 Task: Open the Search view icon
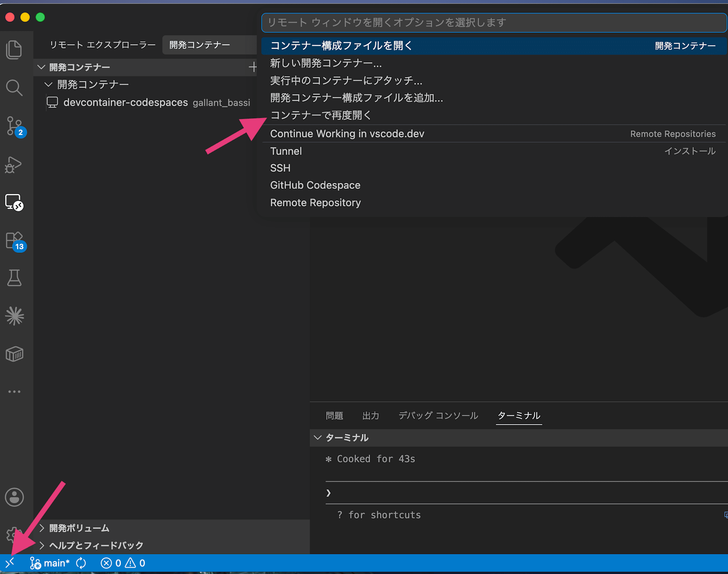[x=14, y=88]
